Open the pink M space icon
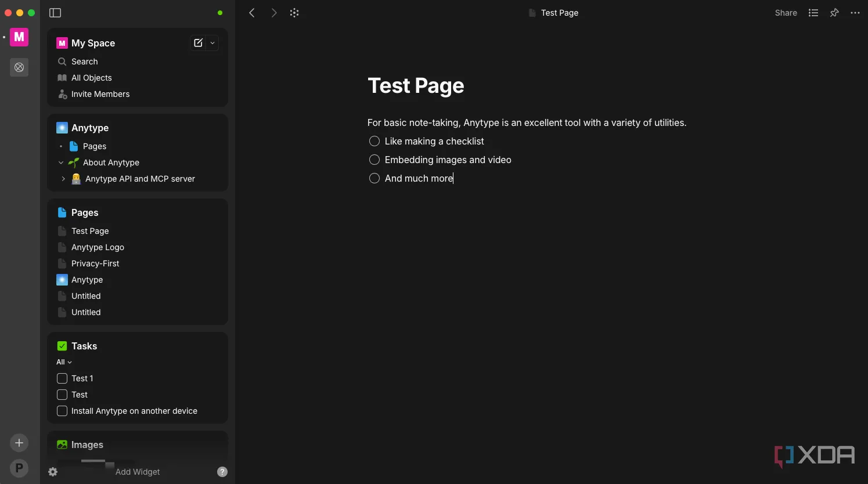This screenshot has height=484, width=868. click(19, 37)
